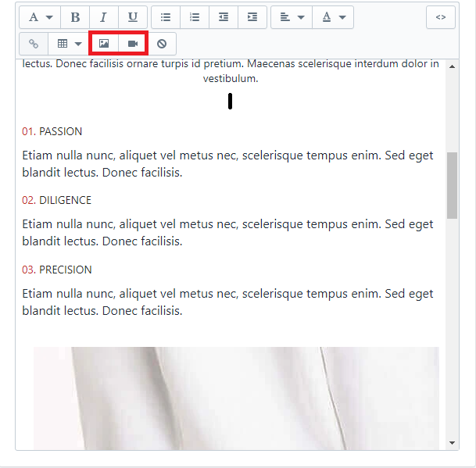Click the insert link button
The height and width of the screenshot is (468, 476).
tap(34, 44)
